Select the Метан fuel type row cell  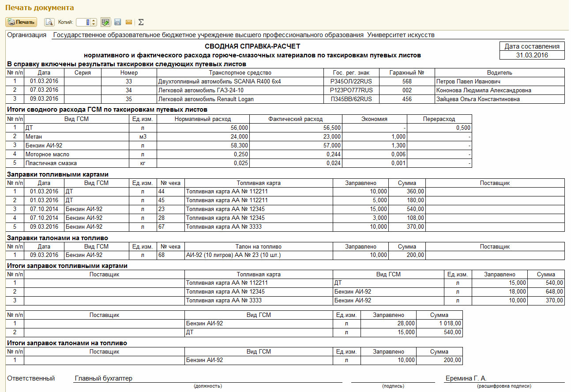click(x=76, y=137)
